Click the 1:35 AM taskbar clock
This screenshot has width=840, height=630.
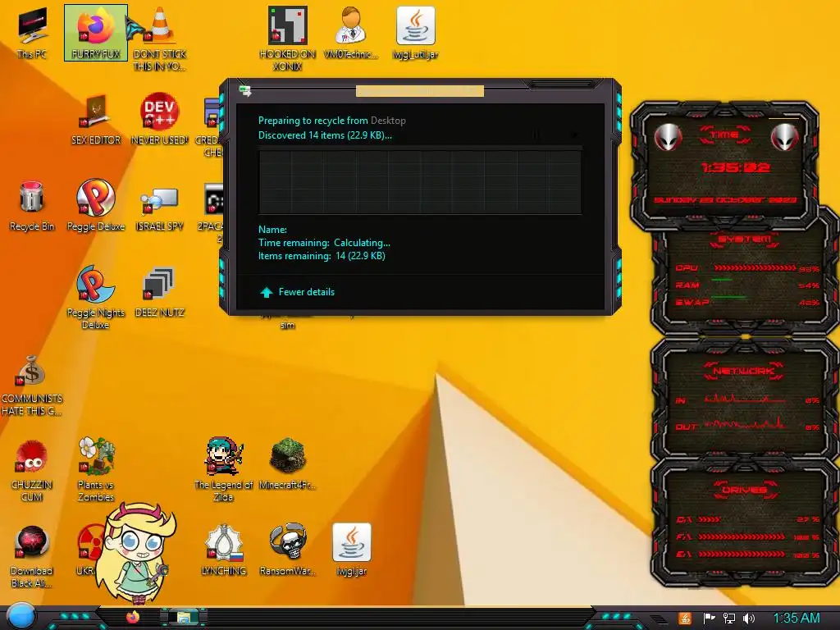tap(797, 619)
